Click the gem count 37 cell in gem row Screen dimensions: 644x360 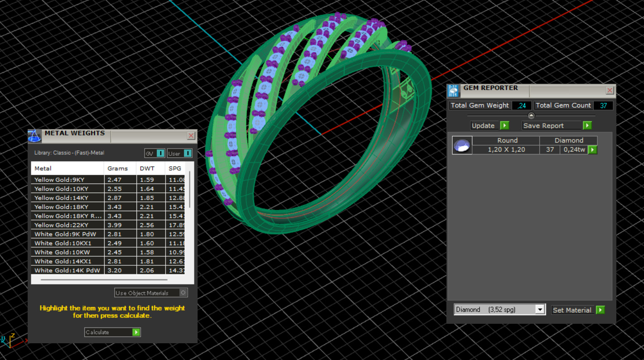coord(550,150)
